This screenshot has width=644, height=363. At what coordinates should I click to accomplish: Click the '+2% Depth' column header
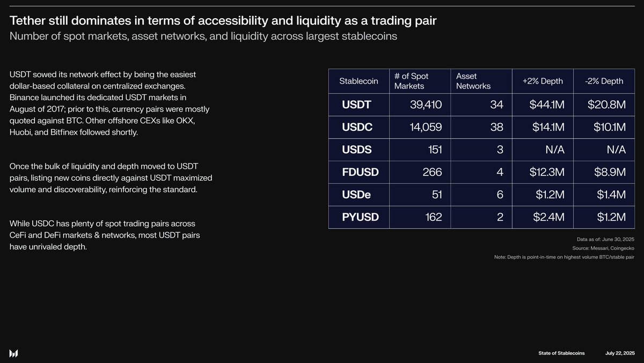(543, 81)
